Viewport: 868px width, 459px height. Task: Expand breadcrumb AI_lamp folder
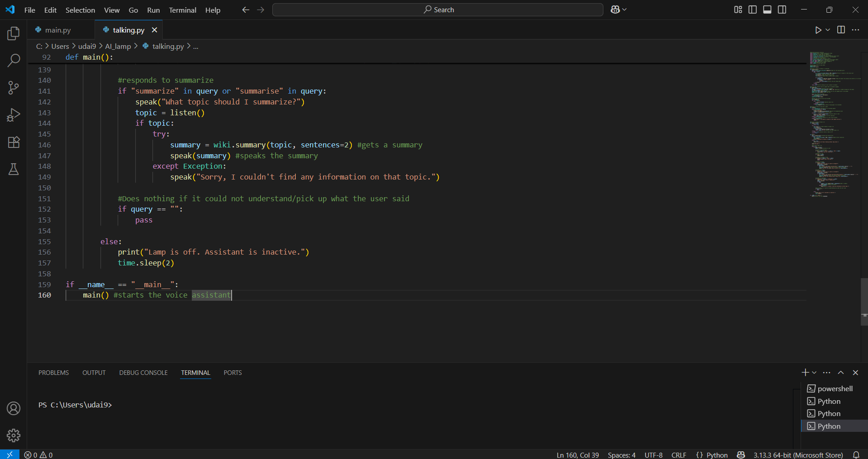(118, 46)
